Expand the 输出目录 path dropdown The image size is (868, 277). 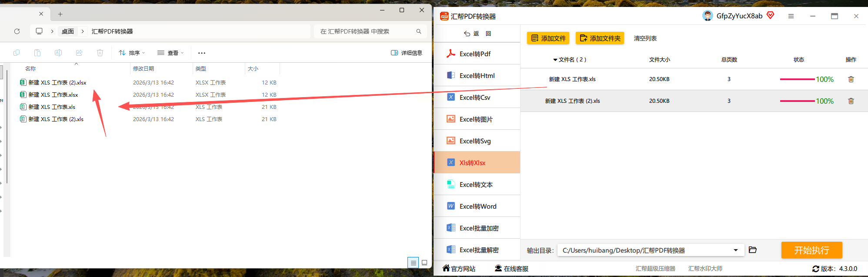[736, 250]
